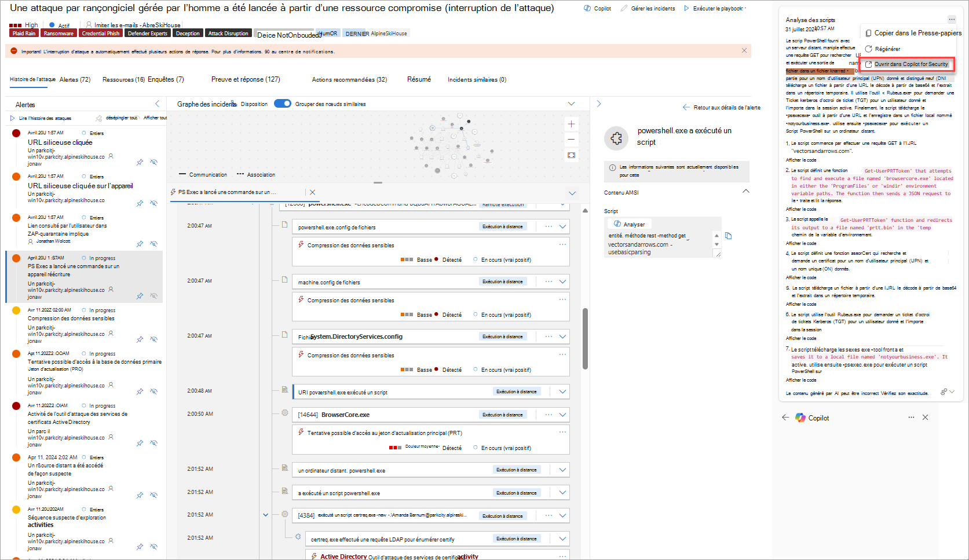Select the Preuve et réponse (127) tab

click(246, 79)
